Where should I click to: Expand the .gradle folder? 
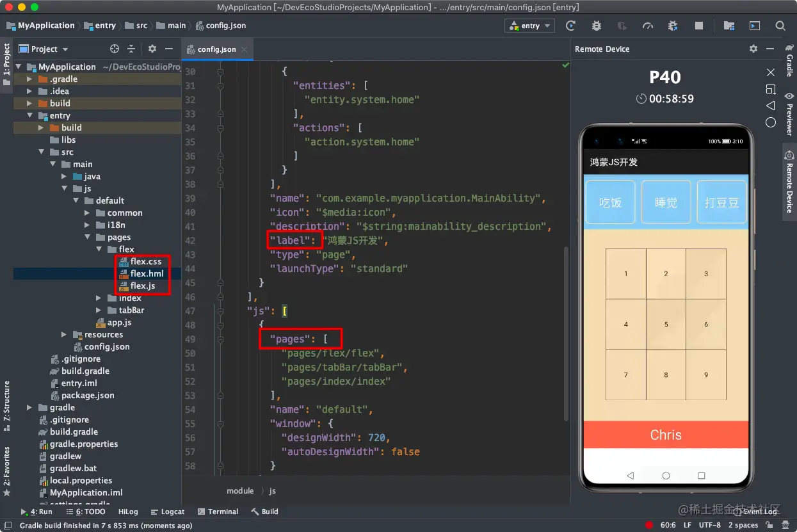point(29,79)
